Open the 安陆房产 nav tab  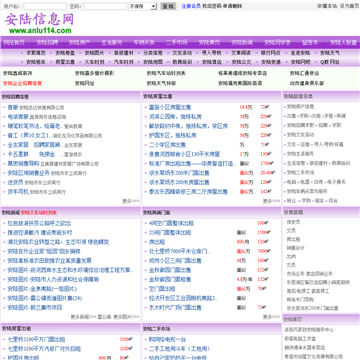79,42
